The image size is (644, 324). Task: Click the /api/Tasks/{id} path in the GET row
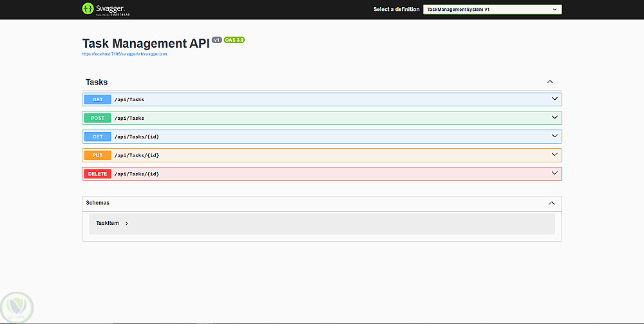click(137, 137)
